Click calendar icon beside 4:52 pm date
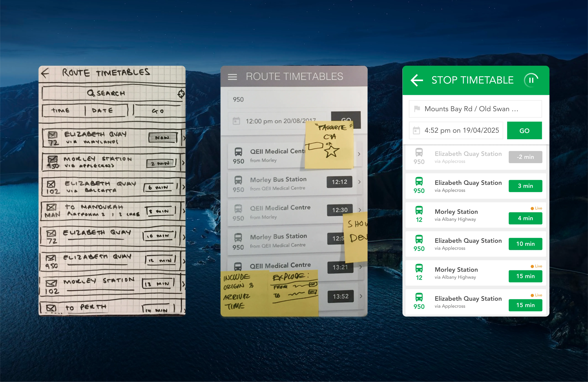Image resolution: width=588 pixels, height=382 pixels. tap(417, 130)
